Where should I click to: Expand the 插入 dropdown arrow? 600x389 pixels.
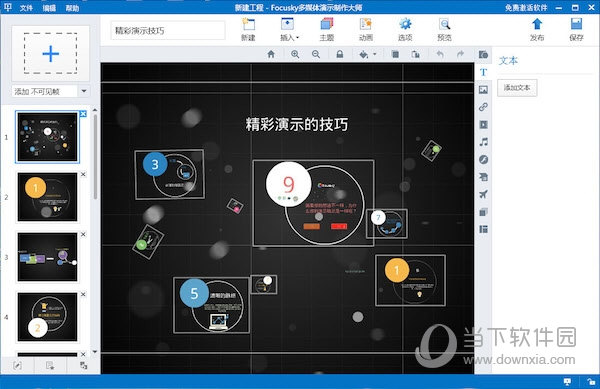[x=297, y=37]
